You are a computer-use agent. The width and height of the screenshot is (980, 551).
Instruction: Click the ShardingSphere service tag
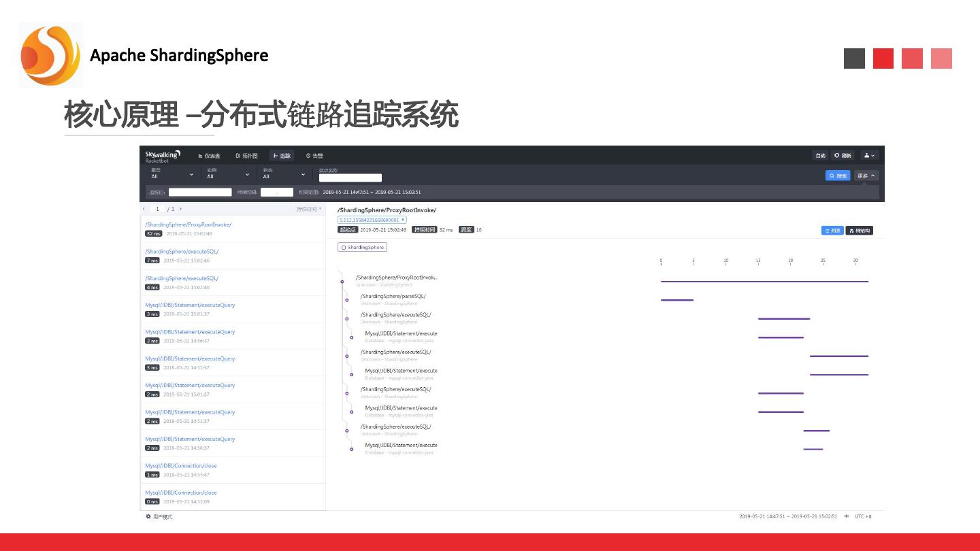pos(363,248)
